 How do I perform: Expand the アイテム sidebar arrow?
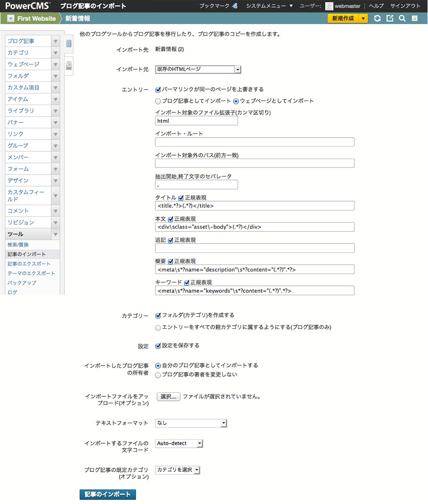[x=55, y=99]
